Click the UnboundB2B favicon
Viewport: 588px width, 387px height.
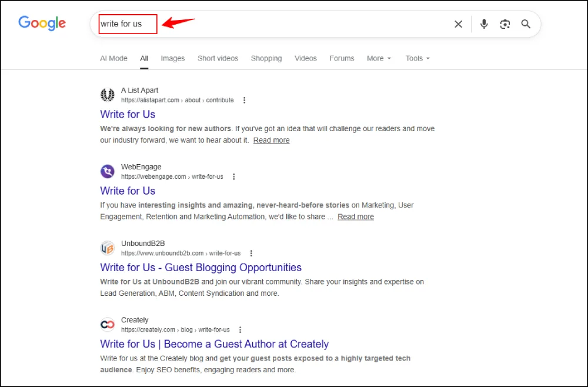point(108,248)
